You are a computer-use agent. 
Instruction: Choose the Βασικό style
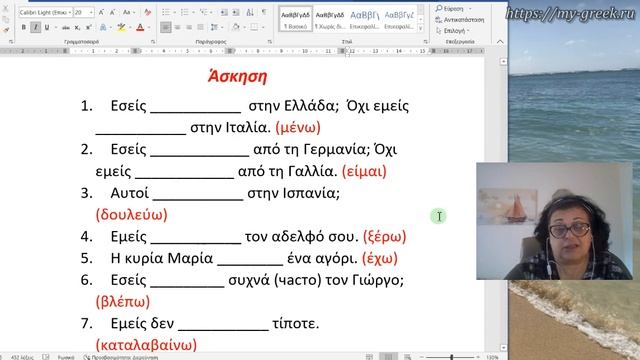[296, 19]
